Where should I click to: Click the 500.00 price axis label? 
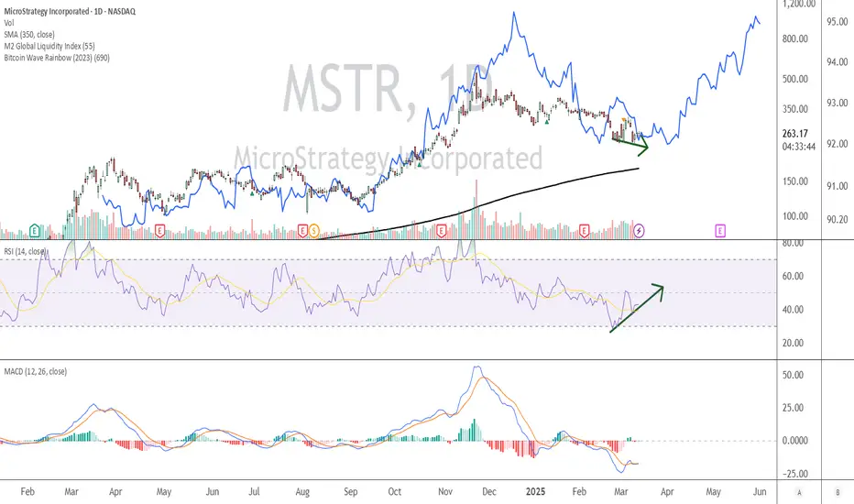click(x=795, y=79)
